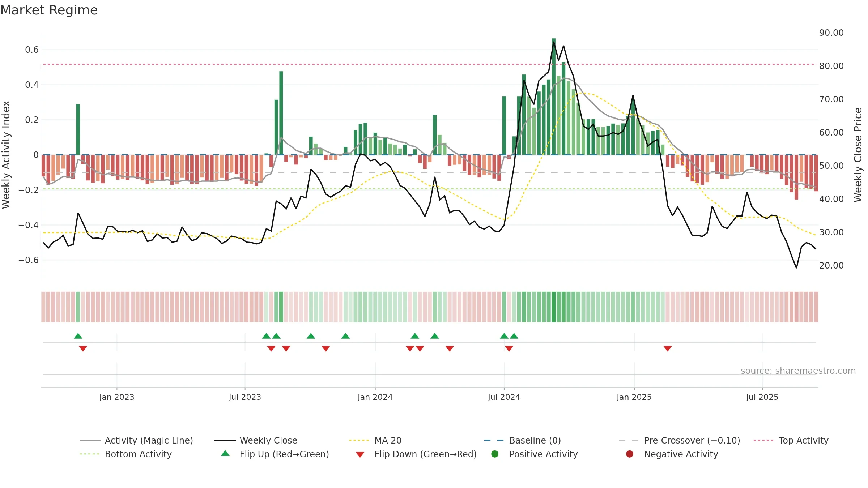The width and height of the screenshot is (868, 488).
Task: Click the Jul 2025 x-axis label
Action: [762, 397]
